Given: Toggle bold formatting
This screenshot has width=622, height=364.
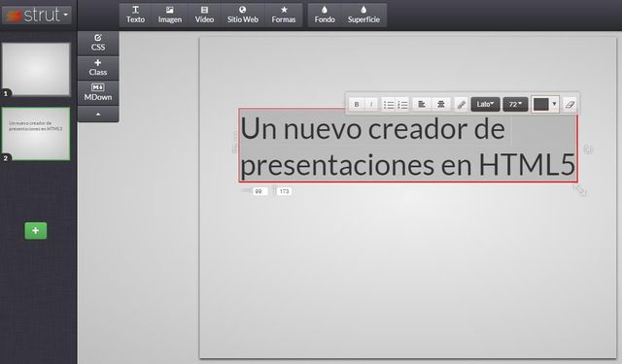Looking at the screenshot, I should pos(357,104).
